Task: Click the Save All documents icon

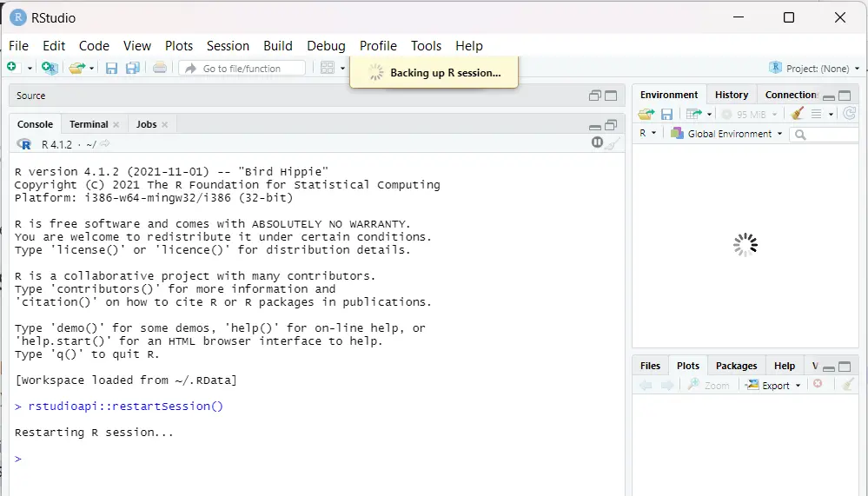Action: coord(132,68)
